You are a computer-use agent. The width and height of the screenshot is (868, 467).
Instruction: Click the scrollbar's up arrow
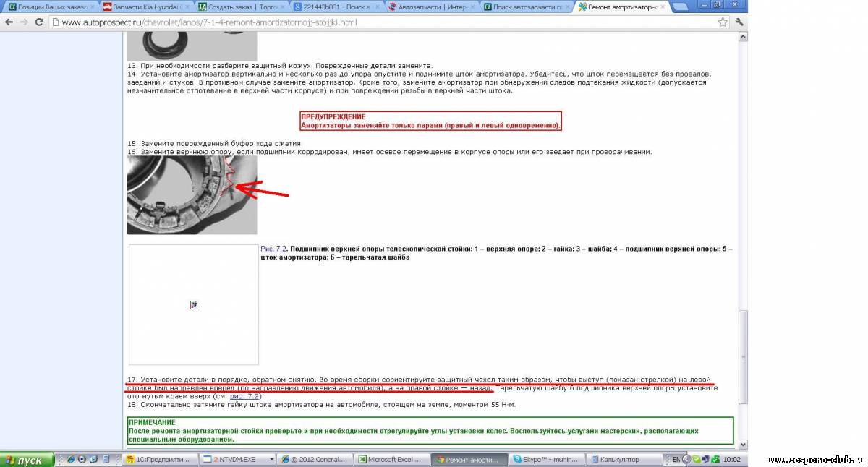tap(742, 38)
